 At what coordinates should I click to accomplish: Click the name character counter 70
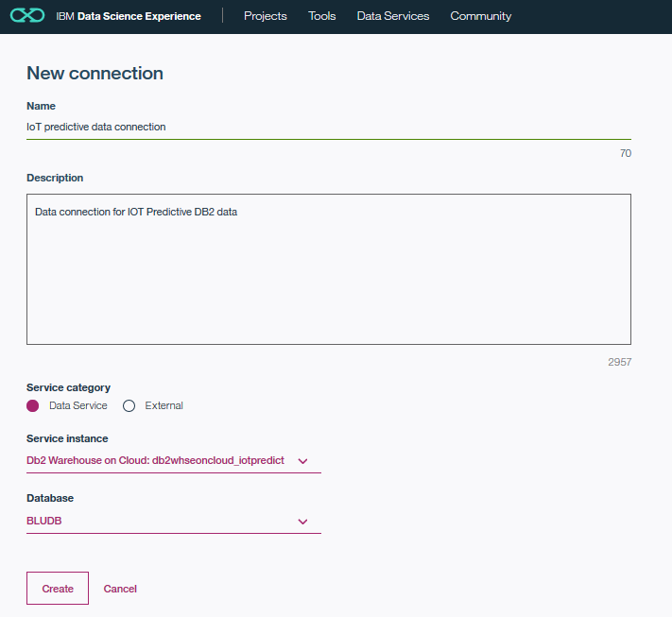(626, 153)
